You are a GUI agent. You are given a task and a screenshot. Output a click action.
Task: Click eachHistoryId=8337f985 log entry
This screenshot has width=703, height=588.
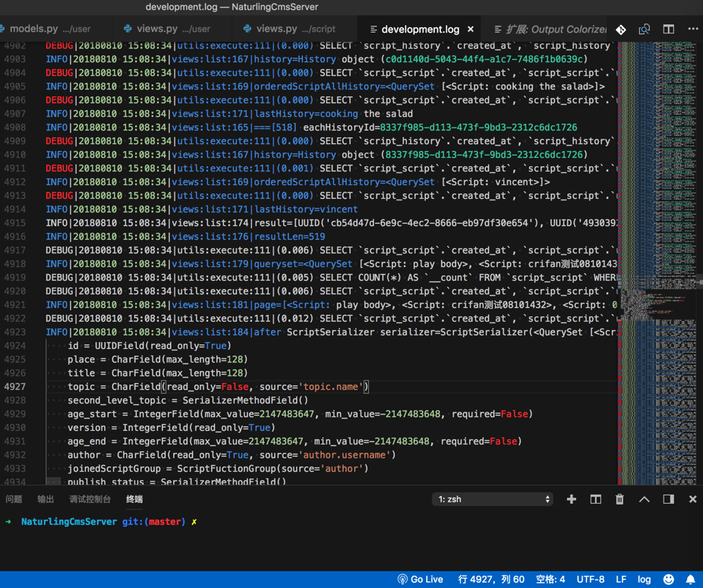point(440,127)
